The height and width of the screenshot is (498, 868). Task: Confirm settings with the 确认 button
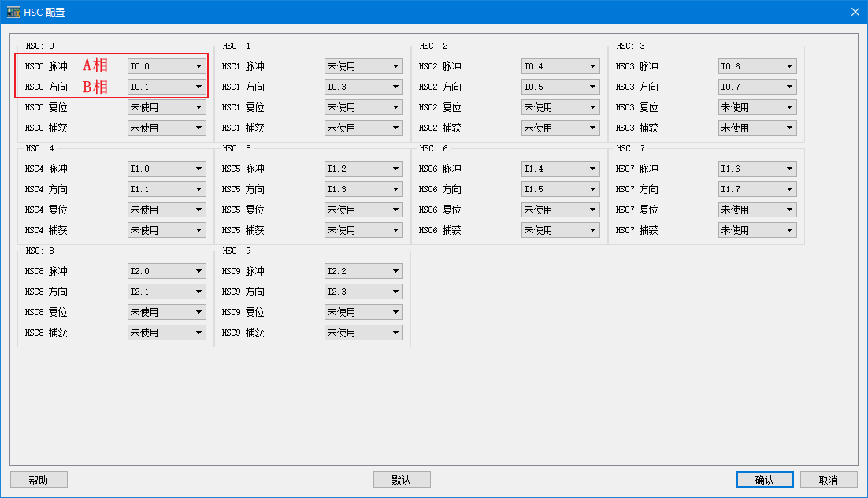[x=765, y=480]
